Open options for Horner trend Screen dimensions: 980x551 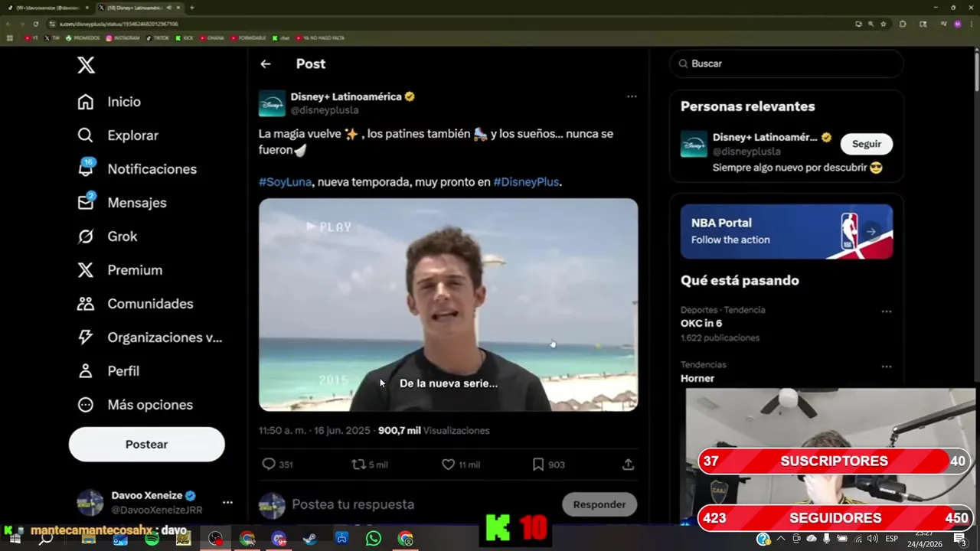[886, 367]
